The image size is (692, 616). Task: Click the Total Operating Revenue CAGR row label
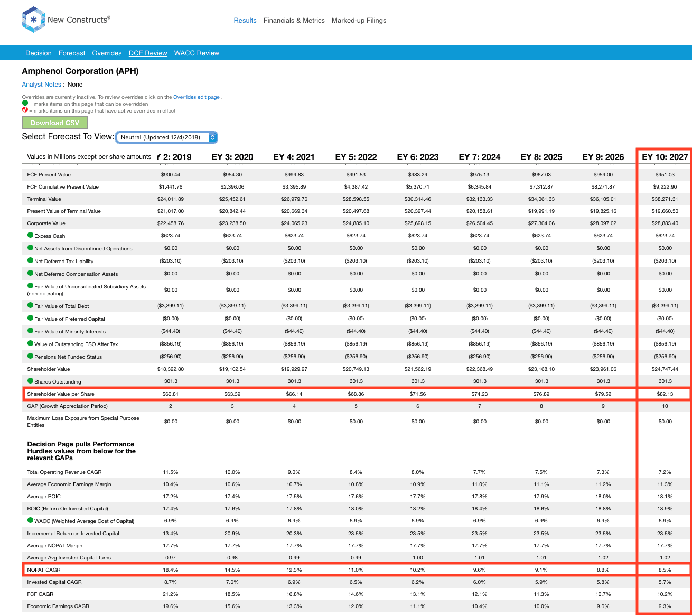pyautogui.click(x=64, y=472)
